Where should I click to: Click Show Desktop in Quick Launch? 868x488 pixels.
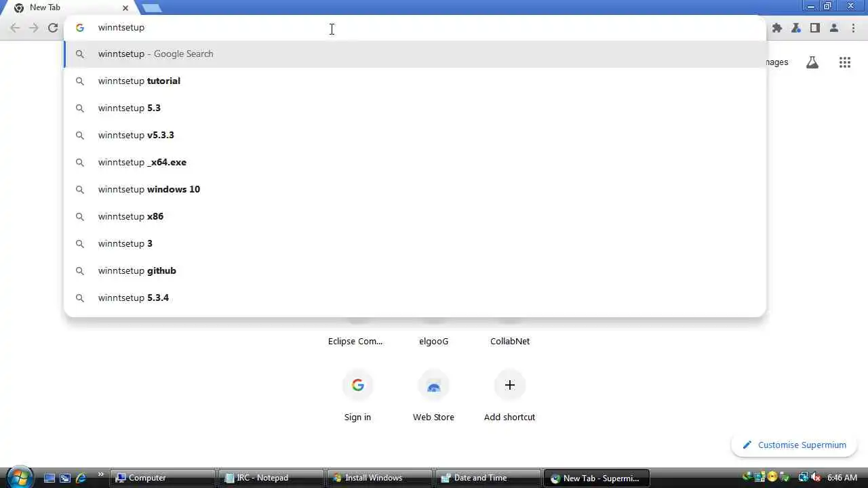50,478
